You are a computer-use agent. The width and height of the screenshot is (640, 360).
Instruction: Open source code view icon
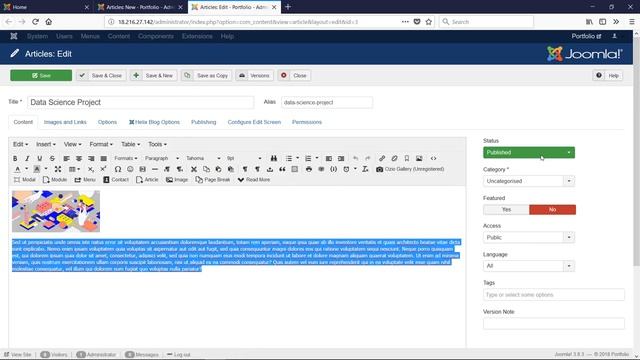433,158
